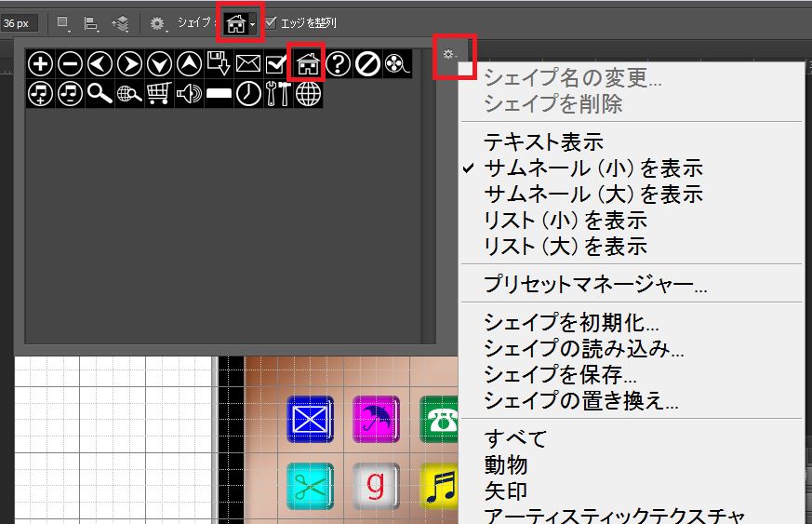Viewport: 812px width, 524px height.
Task: Select the music note minus shape
Action: [x=71, y=94]
